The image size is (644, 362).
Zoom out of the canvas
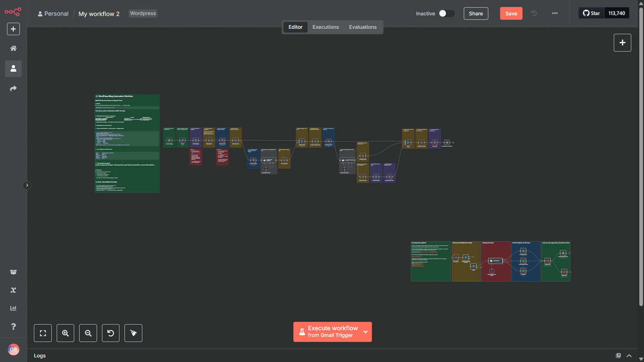tap(88, 333)
